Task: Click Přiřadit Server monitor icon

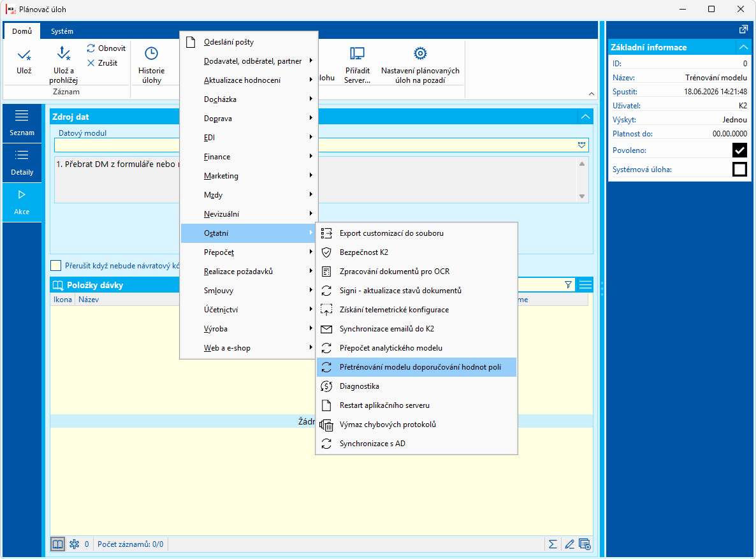Action: pos(357,54)
